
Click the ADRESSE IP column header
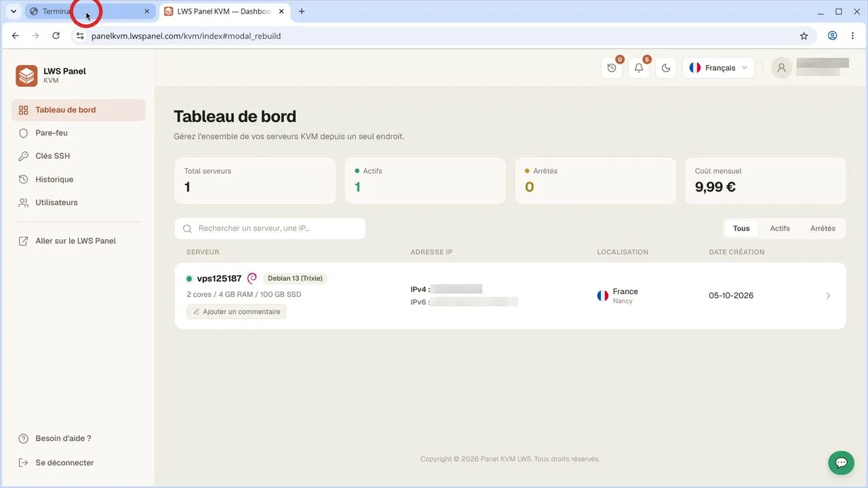click(x=431, y=252)
